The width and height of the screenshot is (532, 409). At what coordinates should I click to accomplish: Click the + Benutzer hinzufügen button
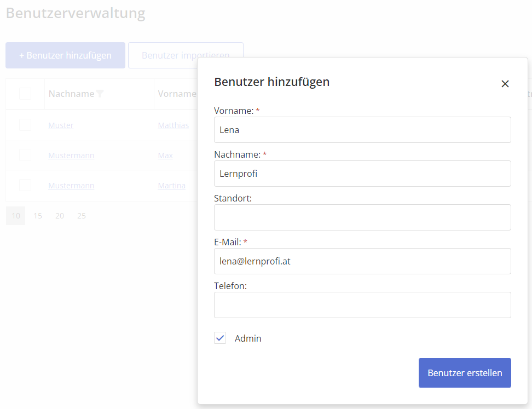click(65, 55)
